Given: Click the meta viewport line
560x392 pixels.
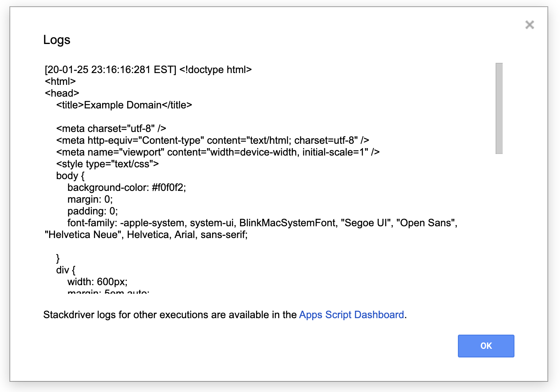Looking at the screenshot, I should pyautogui.click(x=218, y=152).
